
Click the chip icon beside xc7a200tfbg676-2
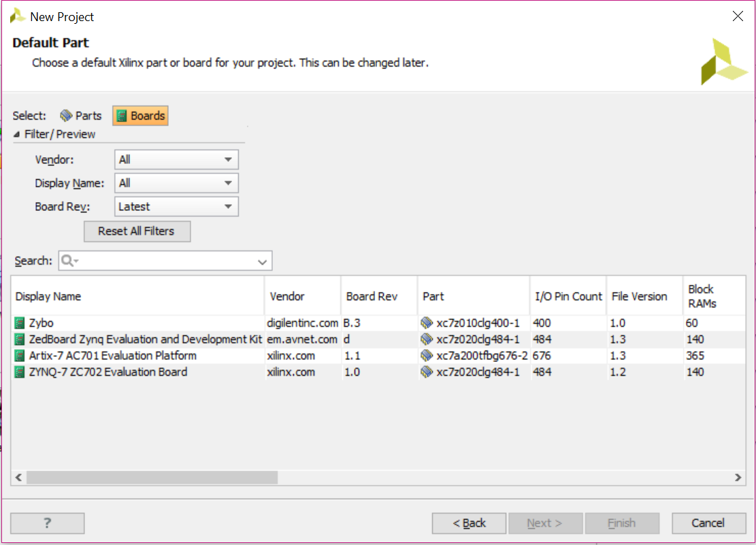pyautogui.click(x=427, y=355)
